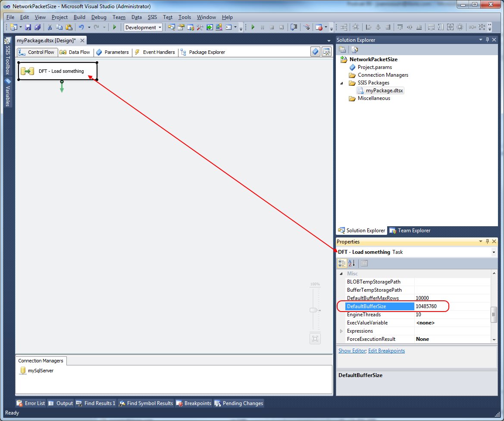Open the SSIS menu
This screenshot has height=421, width=504.
click(152, 17)
